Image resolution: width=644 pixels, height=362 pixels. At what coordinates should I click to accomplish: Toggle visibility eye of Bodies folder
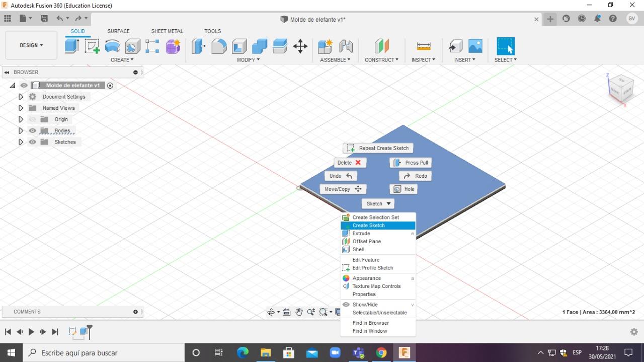coord(33,130)
